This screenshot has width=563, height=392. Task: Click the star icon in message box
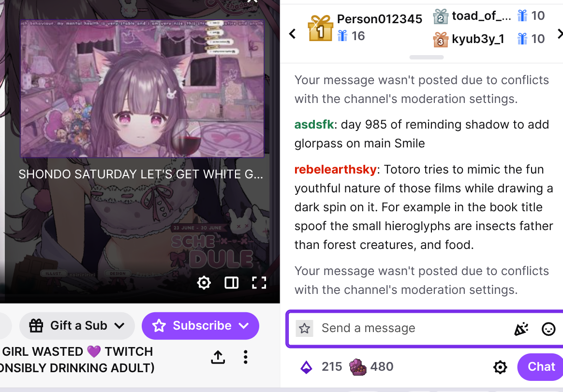pos(305,329)
